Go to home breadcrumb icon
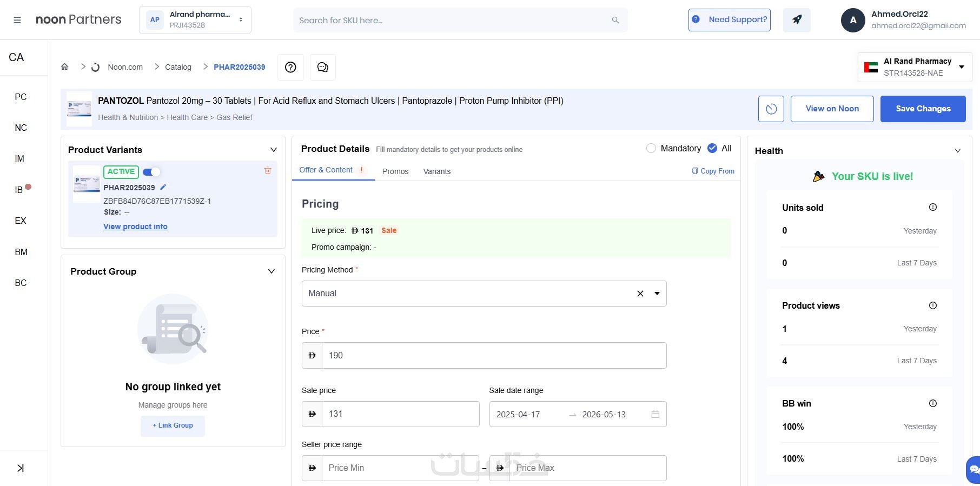Screen dimensions: 980x486 click(65, 67)
